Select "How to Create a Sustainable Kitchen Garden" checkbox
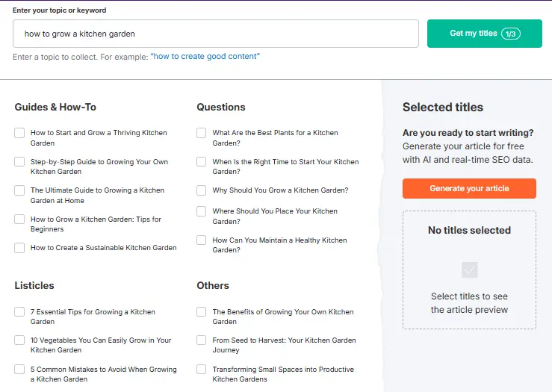The width and height of the screenshot is (552, 392). pos(19,248)
